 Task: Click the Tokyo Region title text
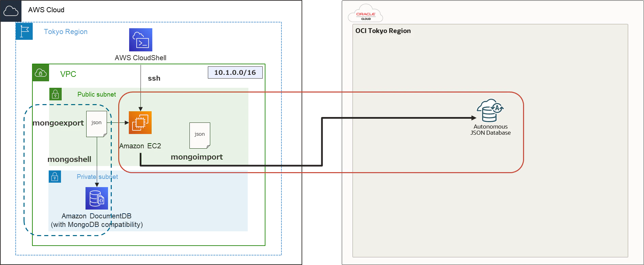pyautogui.click(x=66, y=32)
